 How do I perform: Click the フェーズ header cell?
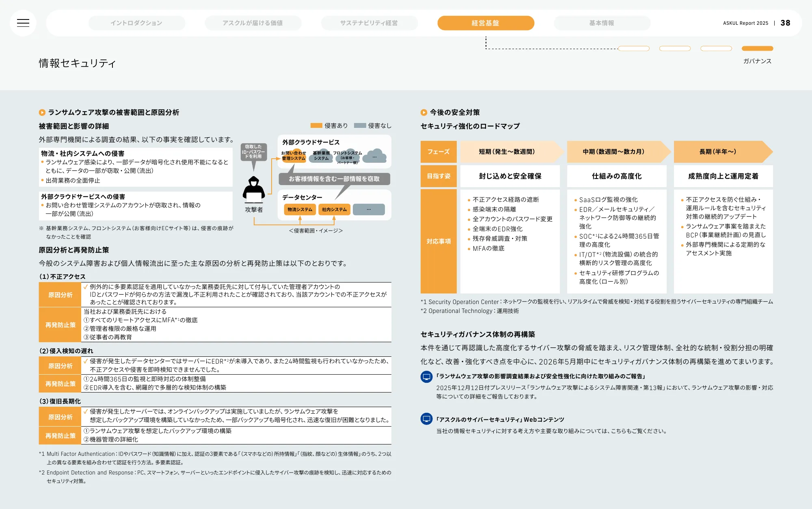[438, 152]
